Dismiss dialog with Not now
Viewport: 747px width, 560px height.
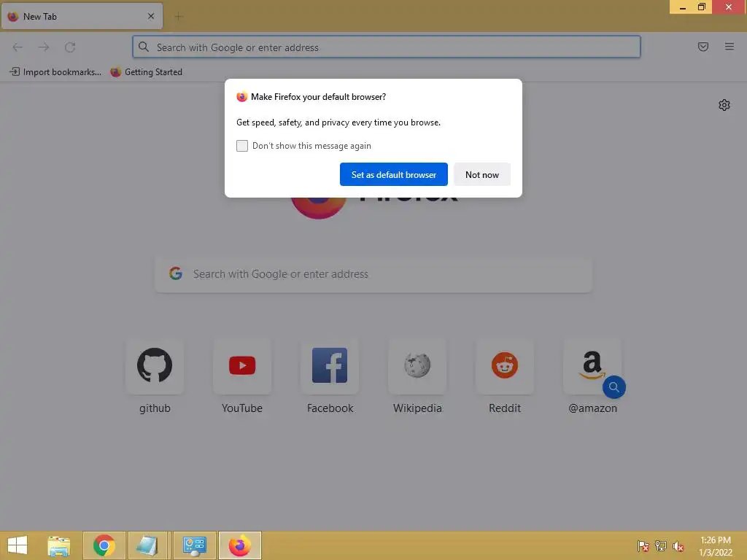481,174
